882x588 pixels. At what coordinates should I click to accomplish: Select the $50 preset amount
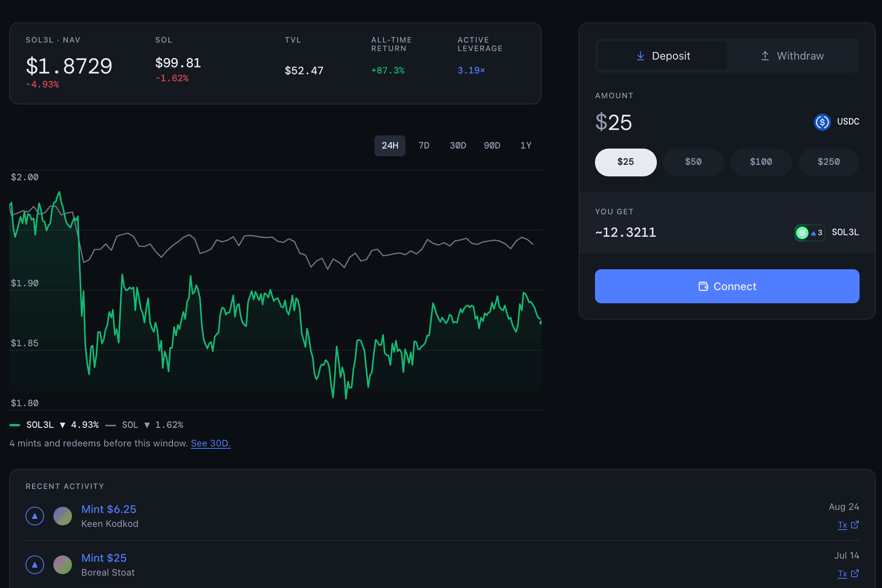693,162
